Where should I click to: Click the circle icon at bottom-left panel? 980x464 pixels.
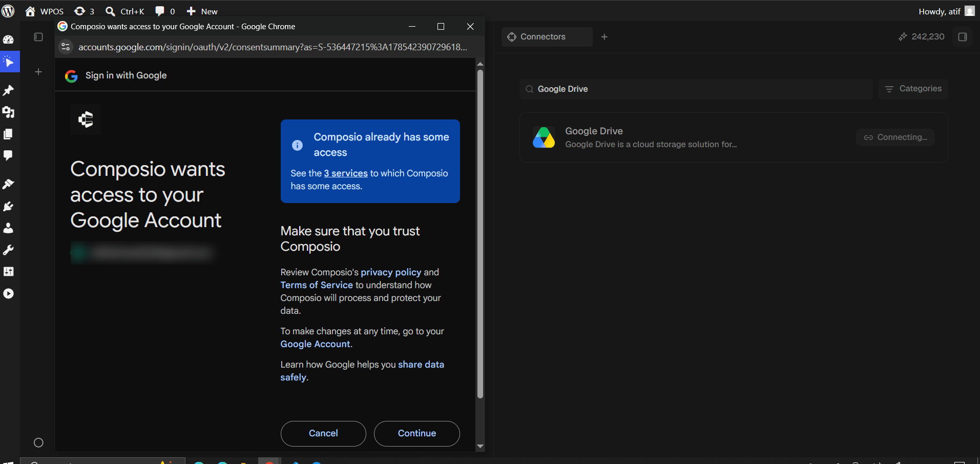tap(38, 442)
